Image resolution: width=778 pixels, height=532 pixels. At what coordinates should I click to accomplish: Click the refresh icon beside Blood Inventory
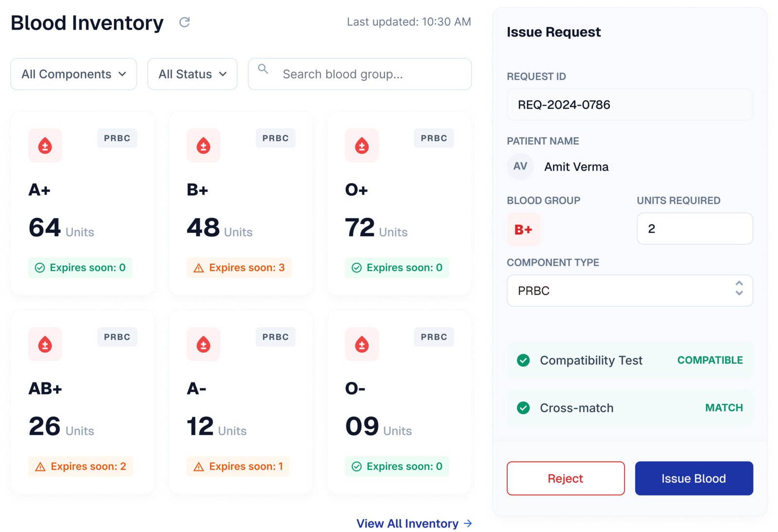coord(184,22)
